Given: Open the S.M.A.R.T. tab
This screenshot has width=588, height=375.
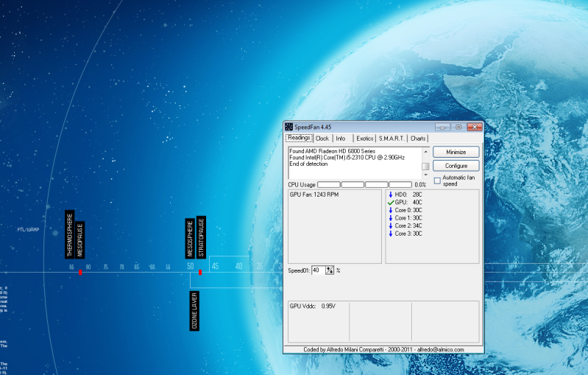Looking at the screenshot, I should point(392,139).
